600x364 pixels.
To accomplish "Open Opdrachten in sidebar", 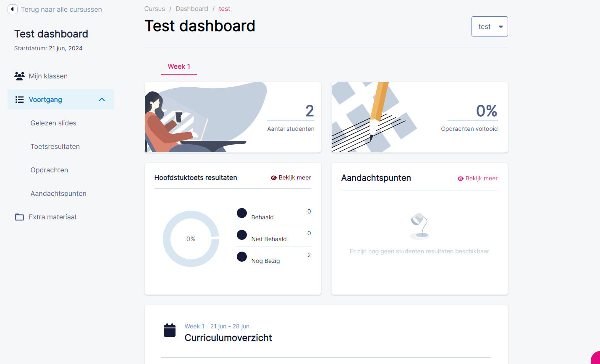I will tap(49, 170).
